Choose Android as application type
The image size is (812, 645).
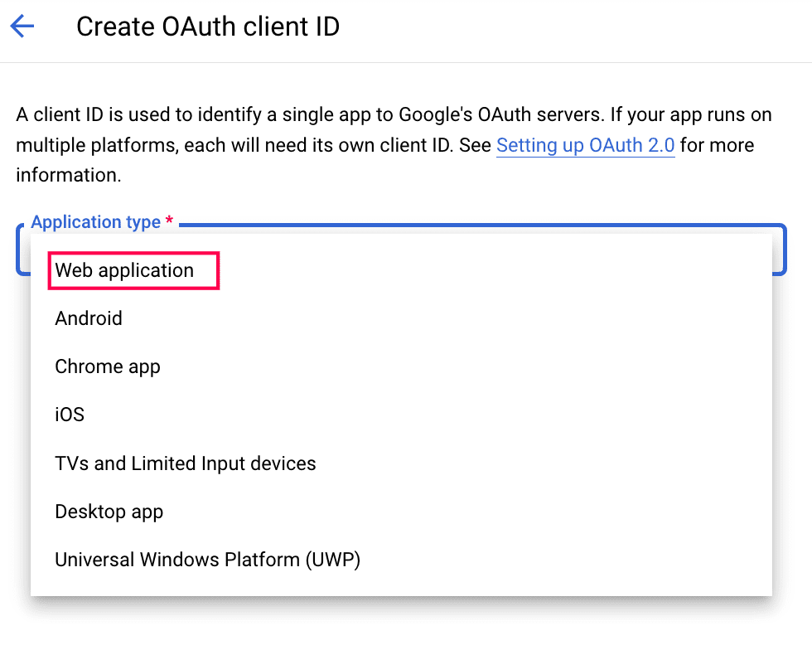point(401,318)
